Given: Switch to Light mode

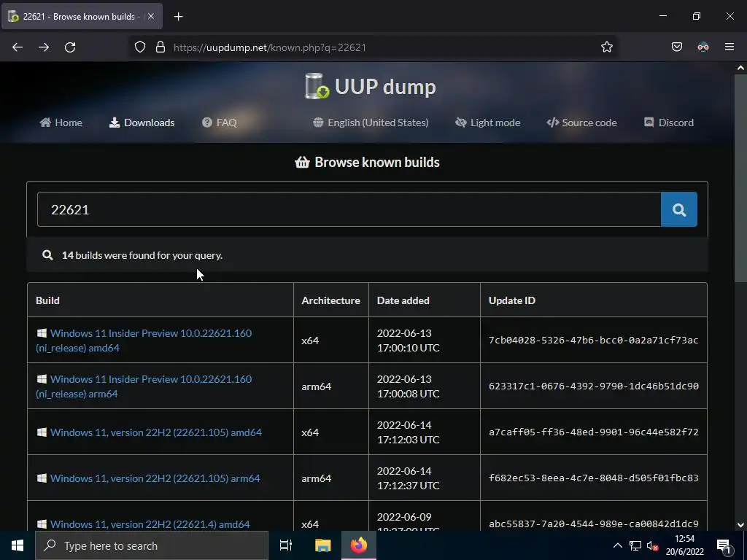Looking at the screenshot, I should (488, 122).
